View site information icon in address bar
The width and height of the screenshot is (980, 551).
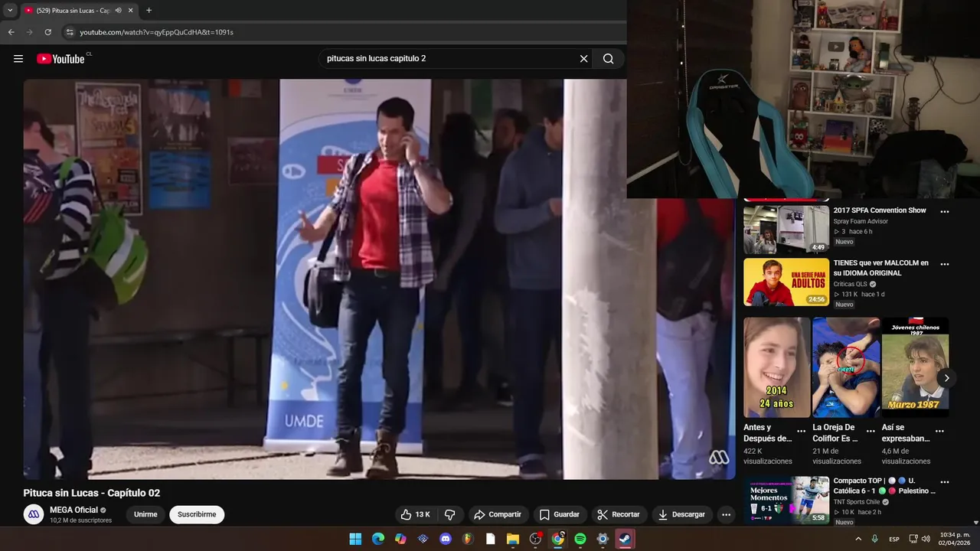[70, 32]
